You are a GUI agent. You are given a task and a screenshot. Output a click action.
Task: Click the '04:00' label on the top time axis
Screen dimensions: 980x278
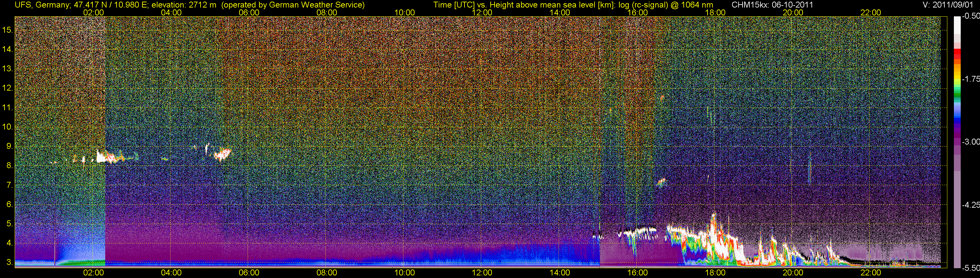click(171, 12)
